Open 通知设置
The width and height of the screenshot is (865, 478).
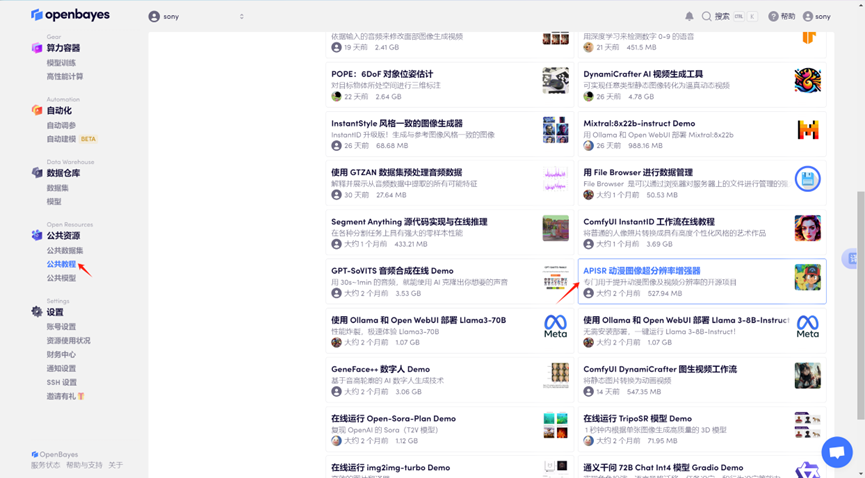click(61, 368)
